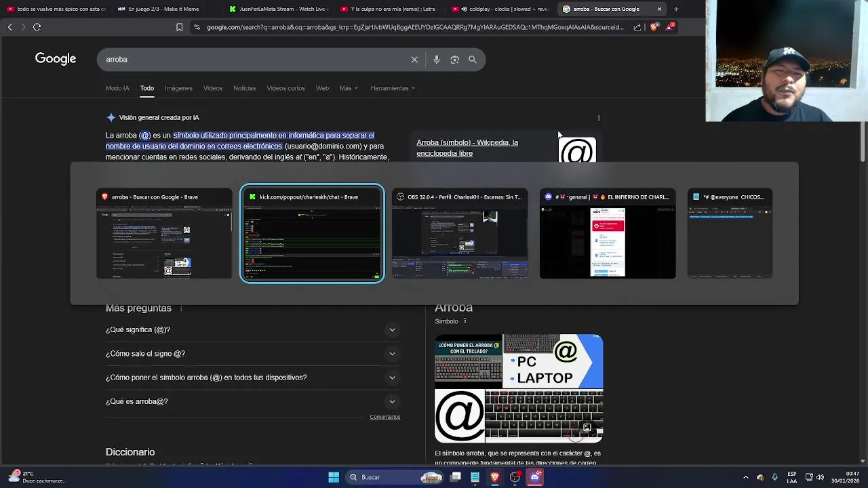Click the taskbar Buscar search box
The height and width of the screenshot is (488, 868).
tap(393, 477)
